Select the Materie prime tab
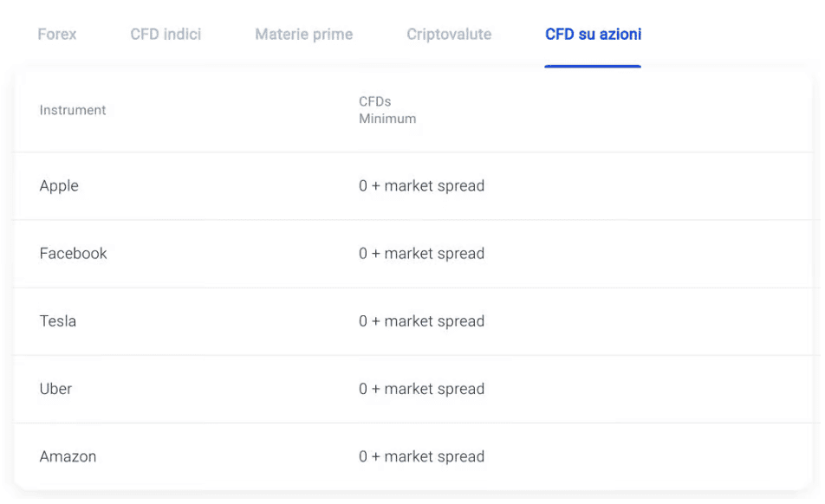825x504 pixels. 303,34
